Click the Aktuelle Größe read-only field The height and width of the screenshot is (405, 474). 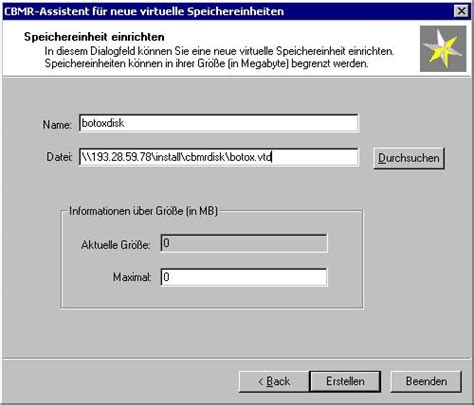tap(244, 244)
